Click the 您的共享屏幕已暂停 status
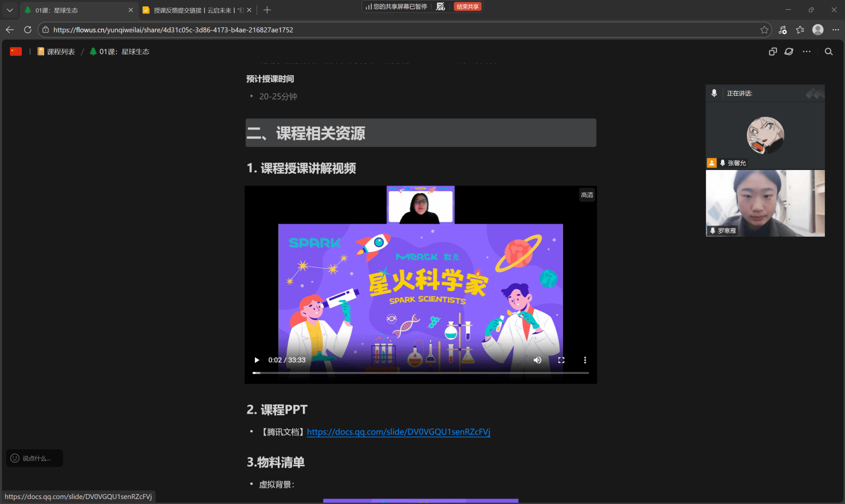845x504 pixels. click(400, 7)
